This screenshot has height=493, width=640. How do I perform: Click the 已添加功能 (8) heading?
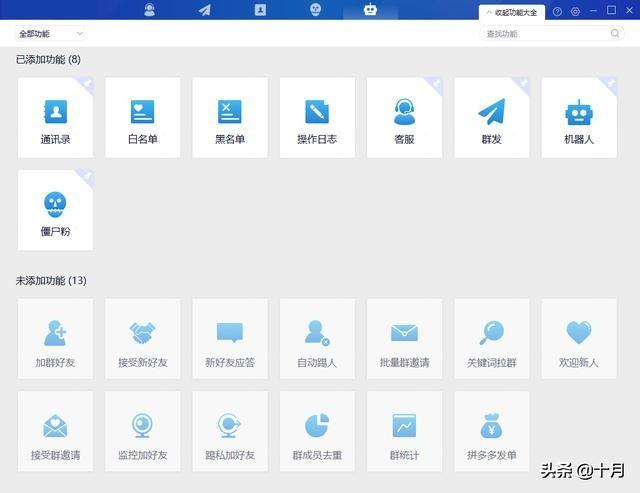[48, 60]
